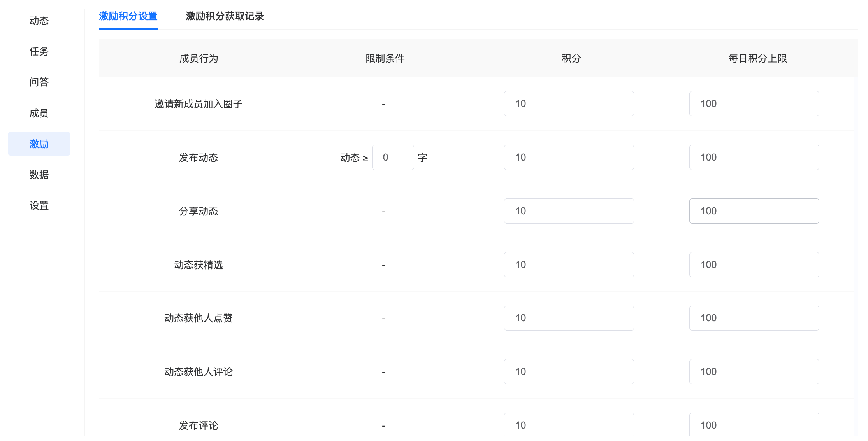The height and width of the screenshot is (441, 868).
Task: Select the highlighted 激励 sidebar item
Action: point(39,144)
